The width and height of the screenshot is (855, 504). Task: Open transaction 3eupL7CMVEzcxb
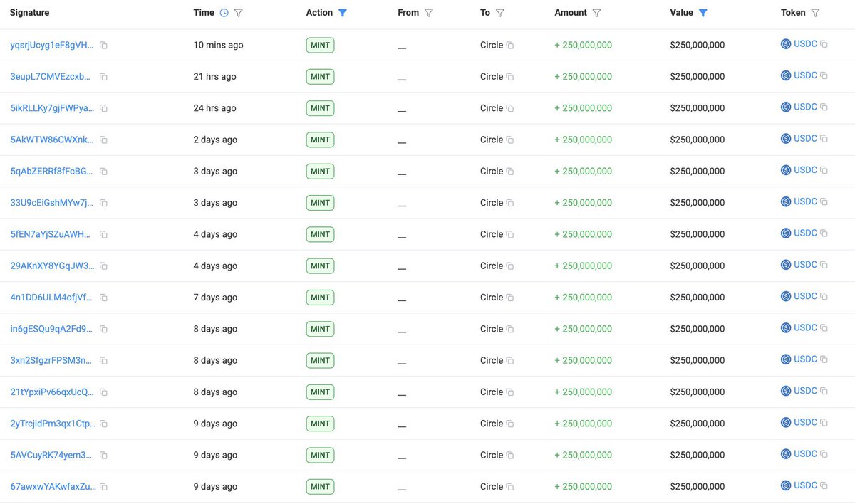pyautogui.click(x=51, y=76)
